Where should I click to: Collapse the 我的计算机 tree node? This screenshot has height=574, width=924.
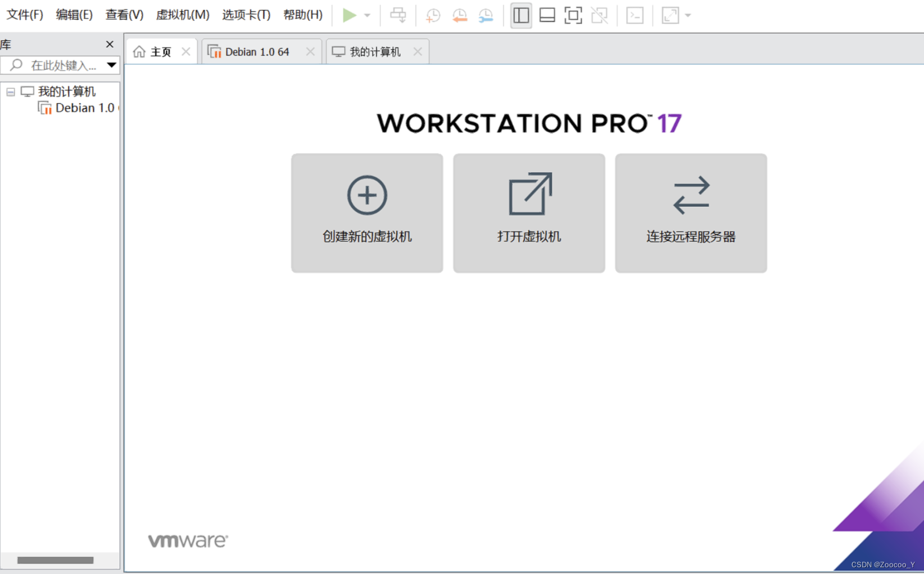[11, 92]
